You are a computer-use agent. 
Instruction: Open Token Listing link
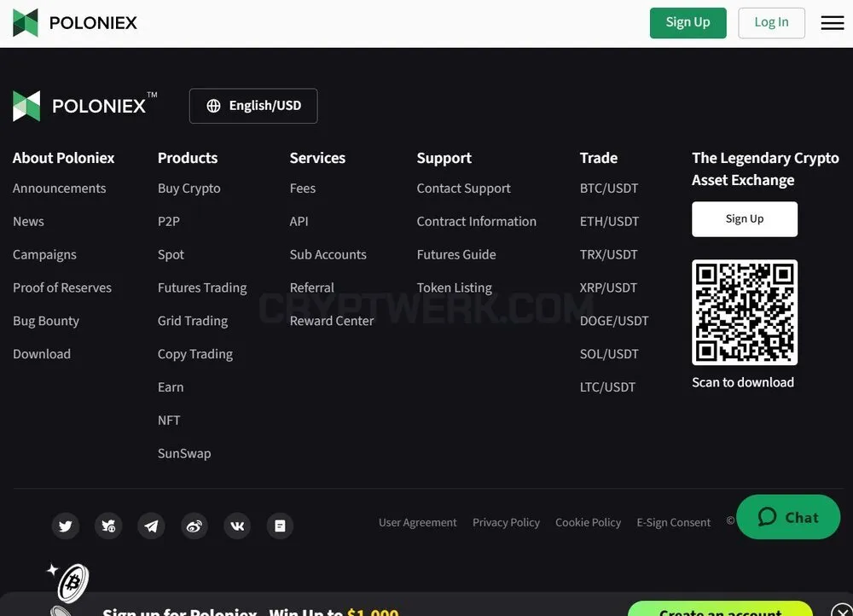coord(455,288)
